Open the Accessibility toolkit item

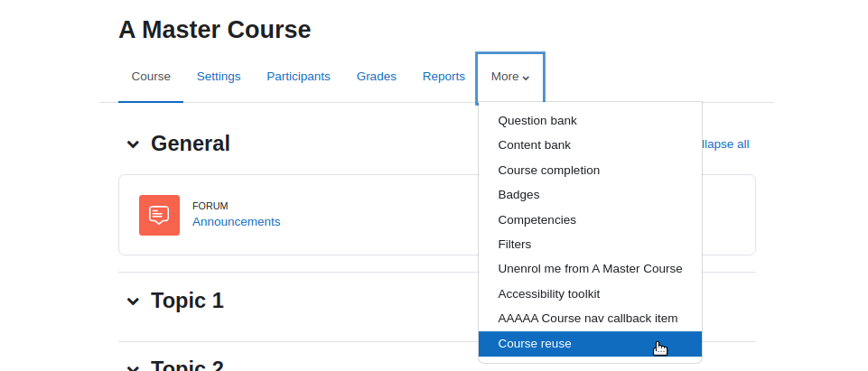[590, 294]
